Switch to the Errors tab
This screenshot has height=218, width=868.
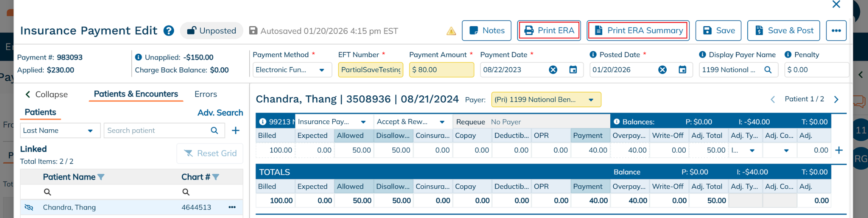[x=206, y=94]
